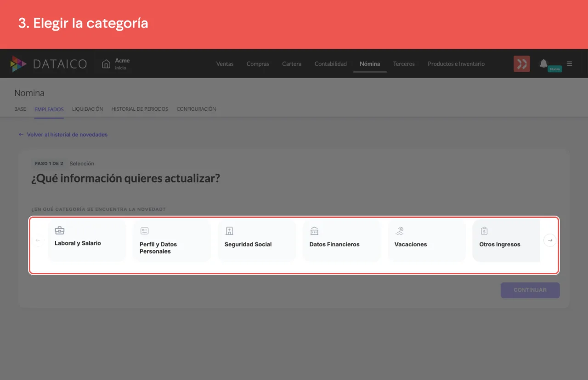Click the briefcase icon for Laboral y Salario
Screen dimensions: 588x380
(x=60, y=230)
